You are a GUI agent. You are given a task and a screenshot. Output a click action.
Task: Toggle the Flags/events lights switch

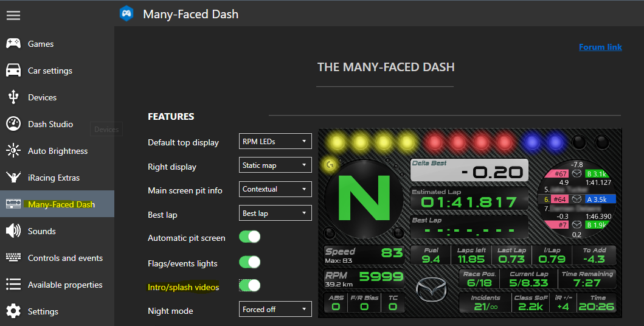(250, 262)
